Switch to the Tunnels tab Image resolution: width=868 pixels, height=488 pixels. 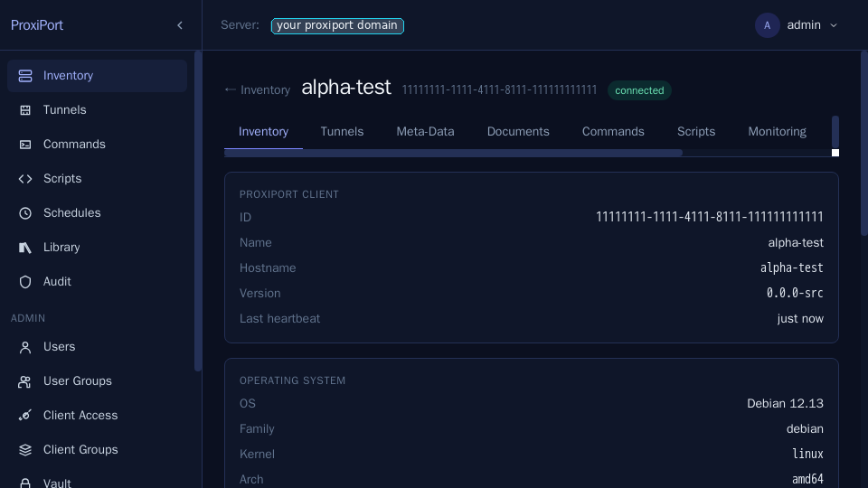coord(342,132)
